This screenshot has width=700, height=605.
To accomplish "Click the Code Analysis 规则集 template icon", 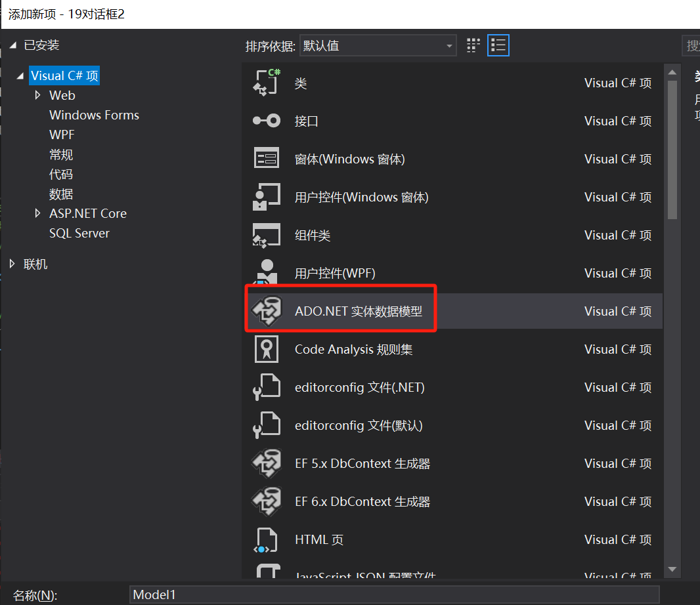I will point(267,349).
